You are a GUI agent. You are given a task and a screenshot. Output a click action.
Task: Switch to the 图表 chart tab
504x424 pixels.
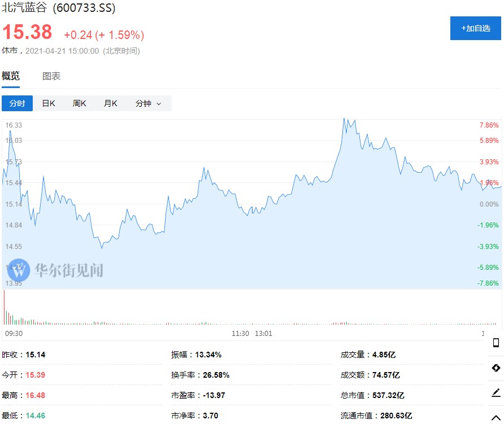(x=51, y=76)
